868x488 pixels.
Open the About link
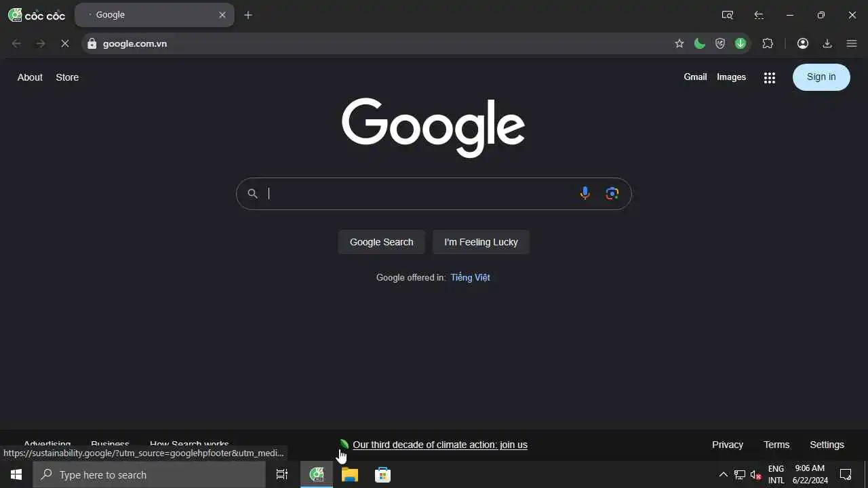[30, 77]
